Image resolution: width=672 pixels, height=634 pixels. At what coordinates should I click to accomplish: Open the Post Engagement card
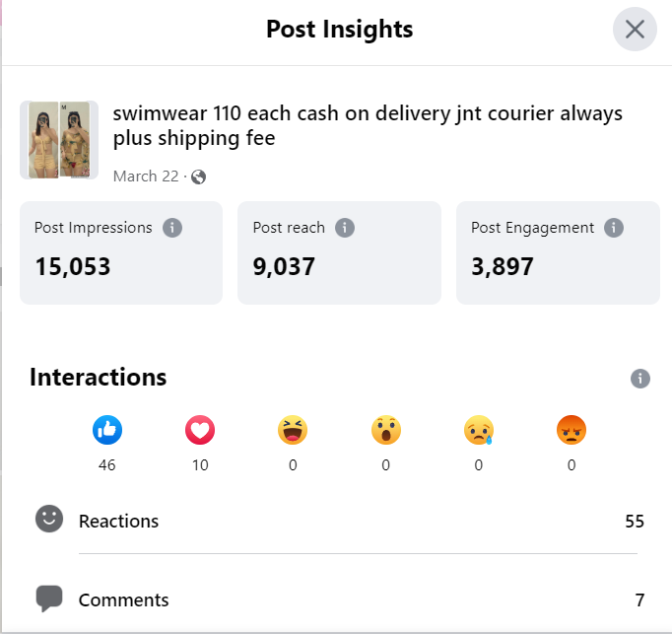[558, 252]
